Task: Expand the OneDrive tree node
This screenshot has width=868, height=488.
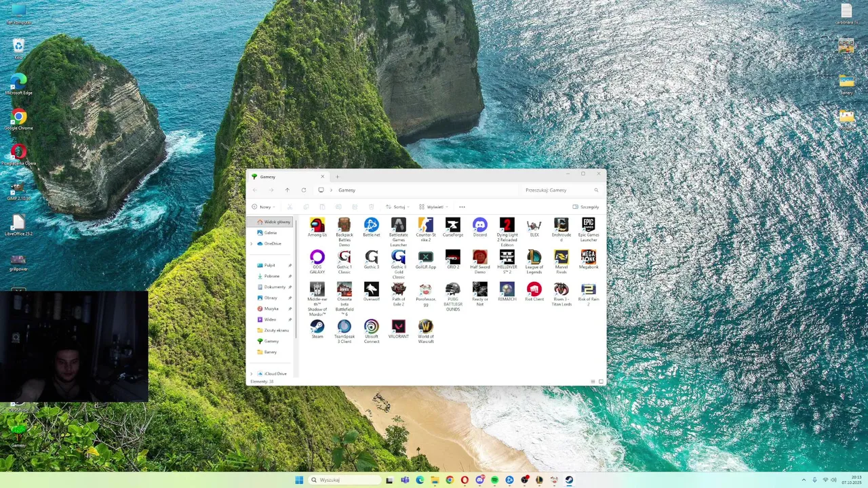Action: click(x=252, y=243)
